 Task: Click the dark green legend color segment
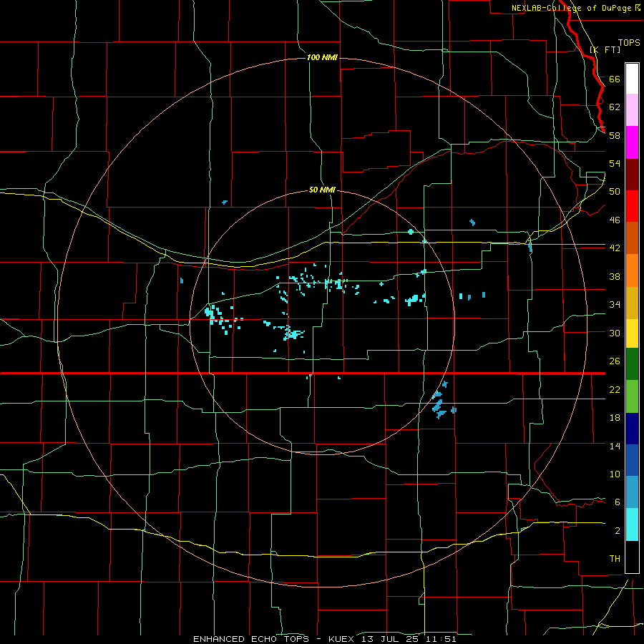[632, 364]
